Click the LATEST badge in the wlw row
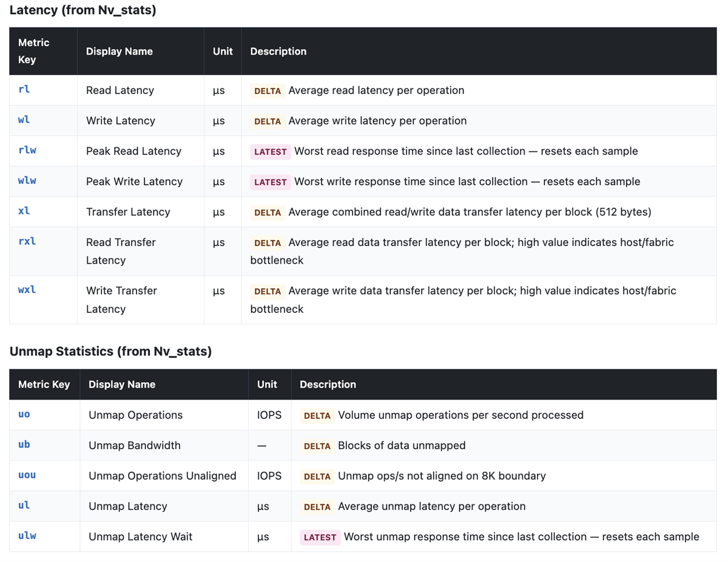 [x=271, y=182]
